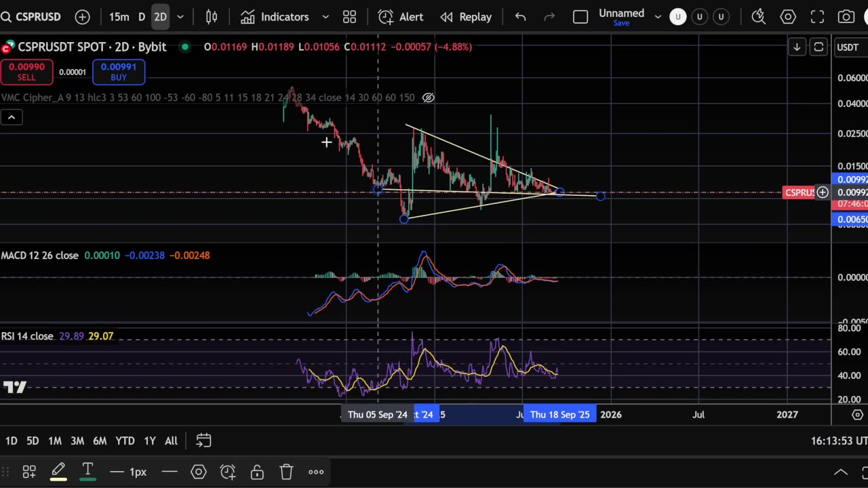Delete the drawing with trash icon
Screen dimensions: 868x488
[286, 472]
